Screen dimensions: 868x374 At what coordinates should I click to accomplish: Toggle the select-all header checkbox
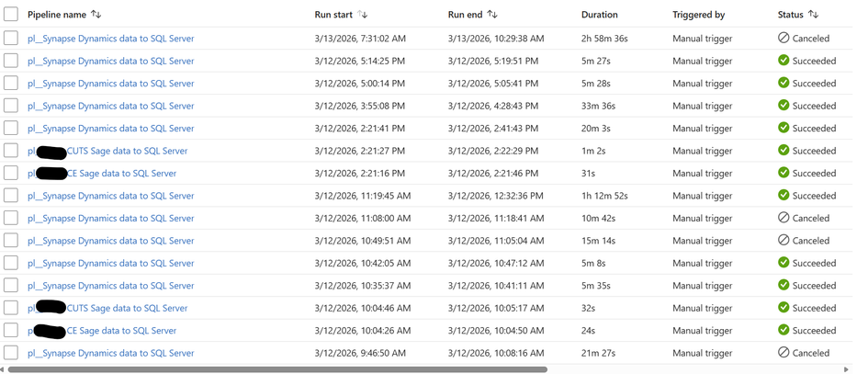[11, 15]
